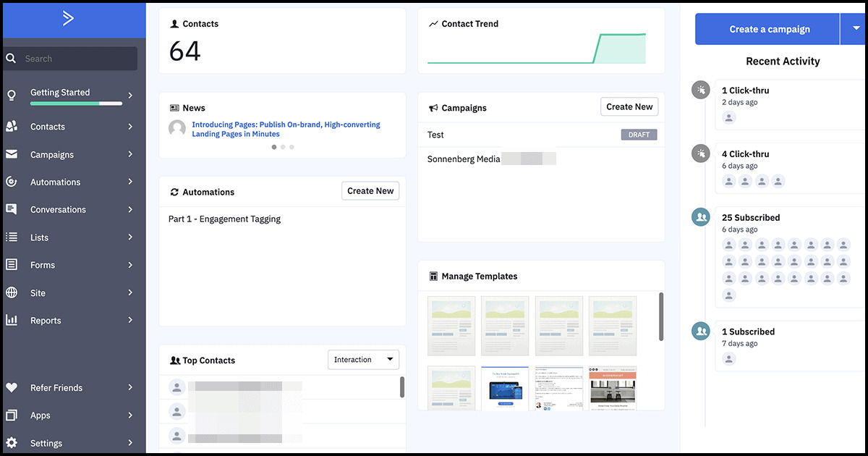Click the Refer Friends heart icon

coord(10,387)
